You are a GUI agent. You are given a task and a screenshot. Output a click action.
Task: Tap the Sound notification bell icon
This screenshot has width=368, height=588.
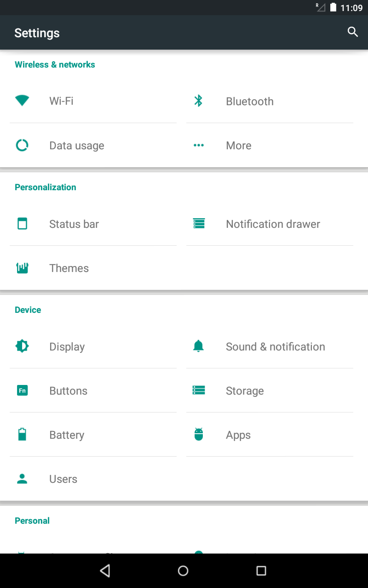pos(198,346)
